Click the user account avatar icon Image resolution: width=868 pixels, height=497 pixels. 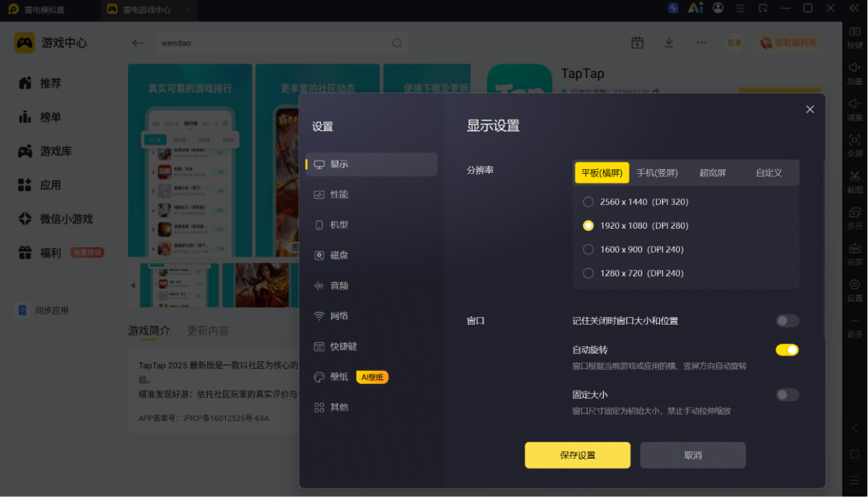(x=718, y=8)
